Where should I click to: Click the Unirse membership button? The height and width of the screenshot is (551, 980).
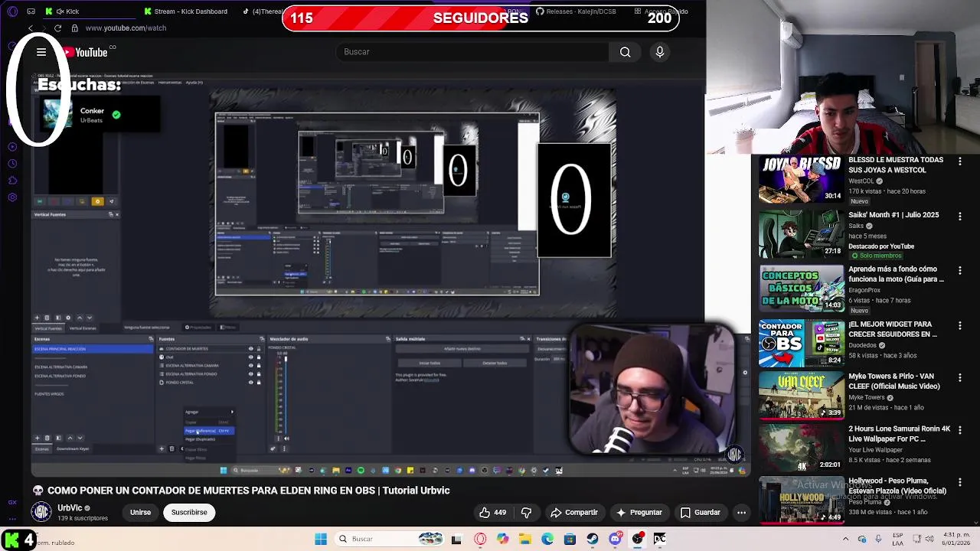[x=140, y=513]
